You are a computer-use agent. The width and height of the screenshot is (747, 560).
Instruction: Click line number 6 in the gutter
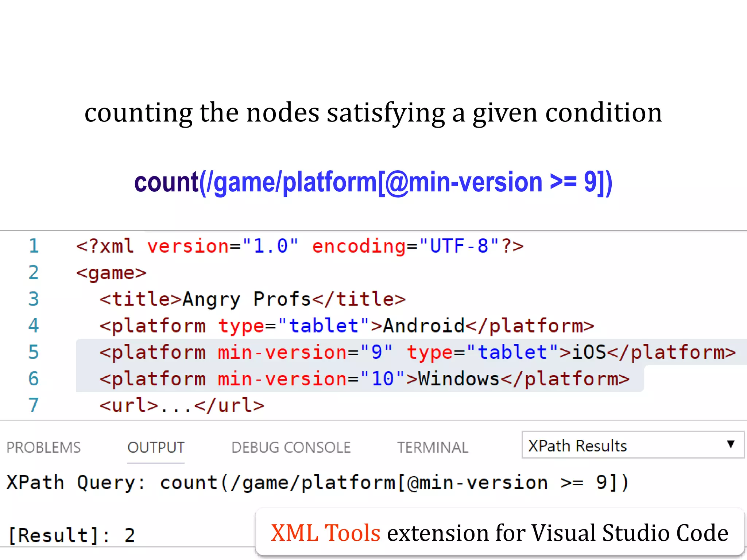tap(34, 378)
